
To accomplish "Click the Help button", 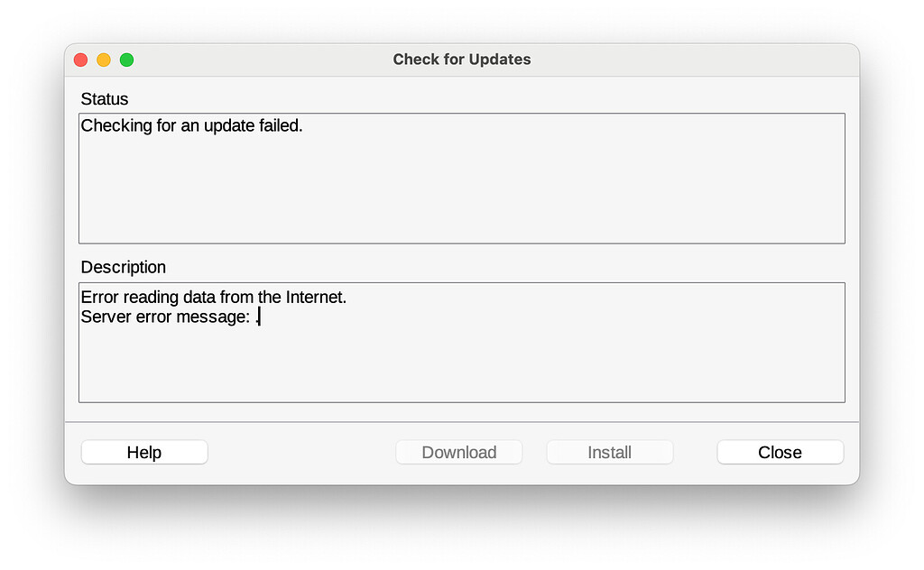I will [x=143, y=452].
